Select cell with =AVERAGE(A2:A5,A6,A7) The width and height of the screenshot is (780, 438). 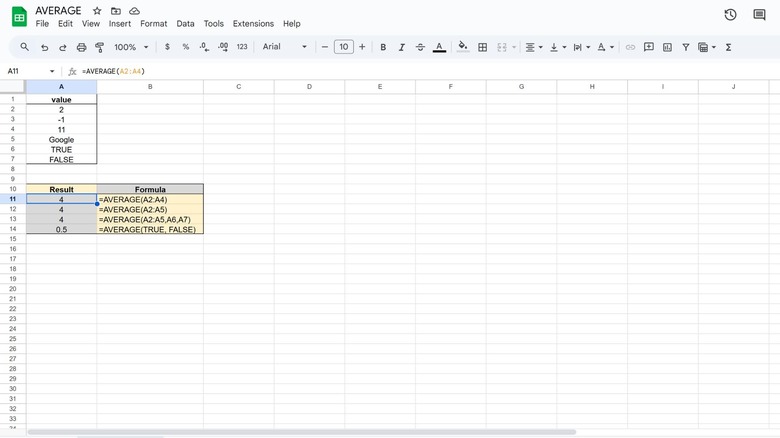[150, 219]
